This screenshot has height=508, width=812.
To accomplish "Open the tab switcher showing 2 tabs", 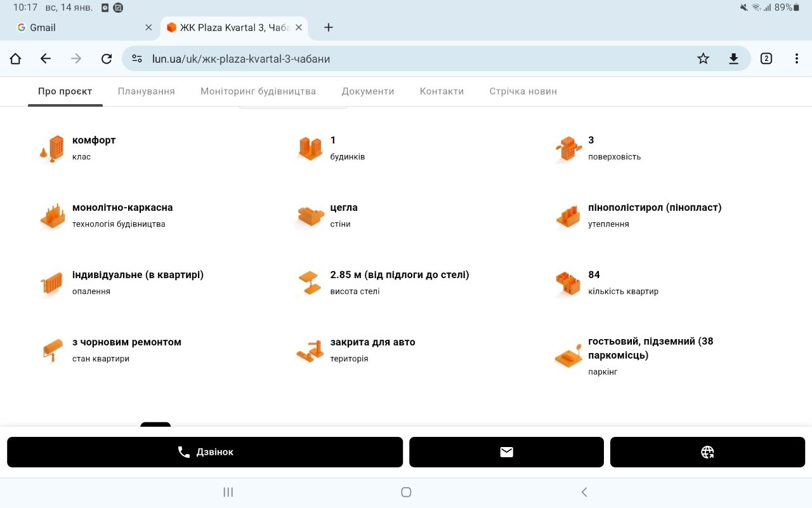I will point(766,59).
